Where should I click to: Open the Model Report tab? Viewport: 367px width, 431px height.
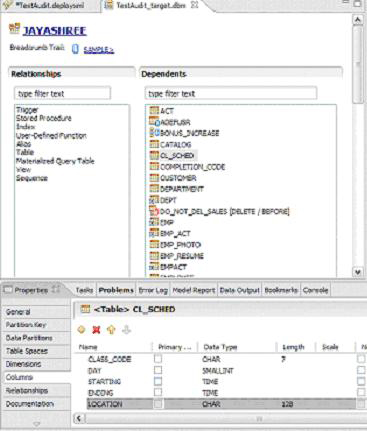pos(194,290)
